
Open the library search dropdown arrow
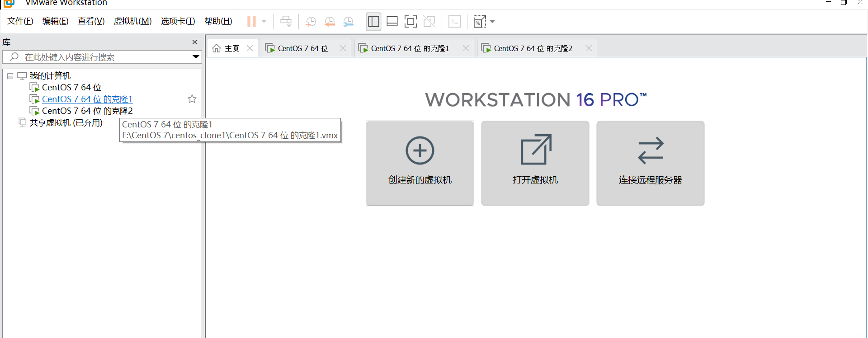pos(196,57)
